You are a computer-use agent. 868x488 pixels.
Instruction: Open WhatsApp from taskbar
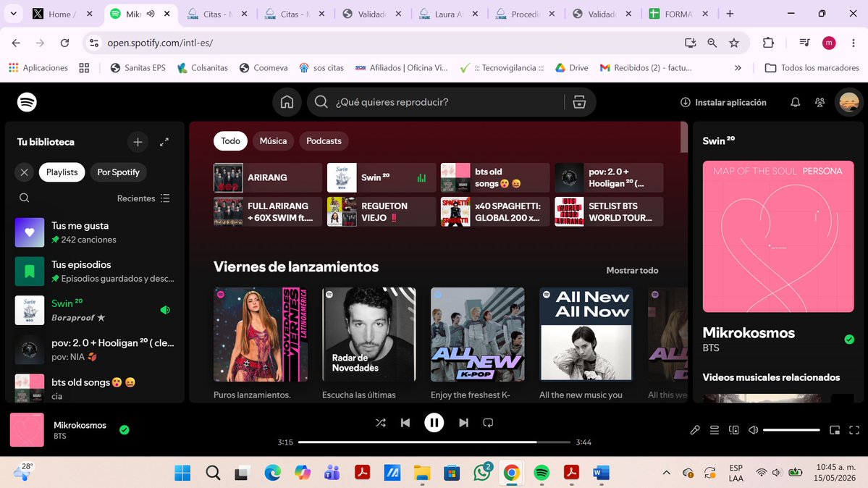tap(481, 472)
